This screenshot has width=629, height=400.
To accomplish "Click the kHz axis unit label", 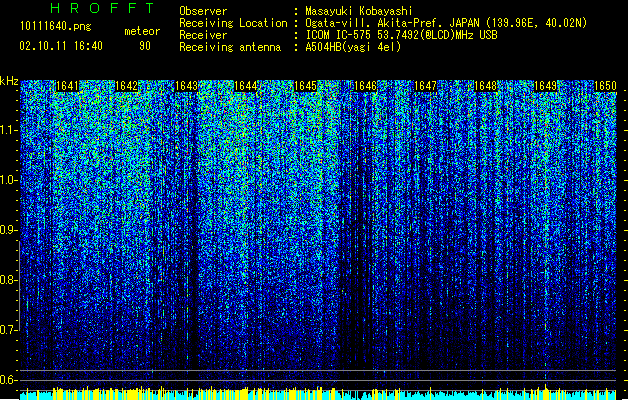I will [x=9, y=81].
